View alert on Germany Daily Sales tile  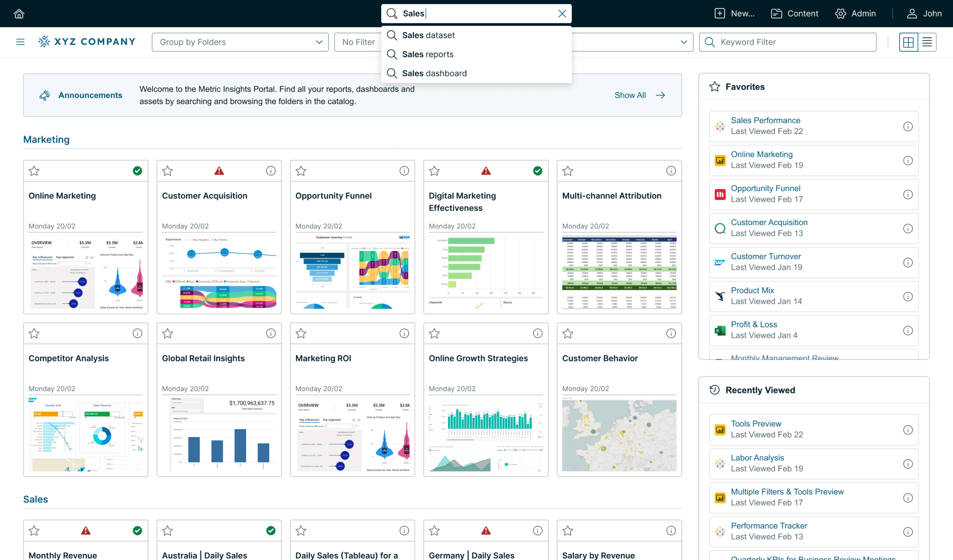pyautogui.click(x=486, y=531)
